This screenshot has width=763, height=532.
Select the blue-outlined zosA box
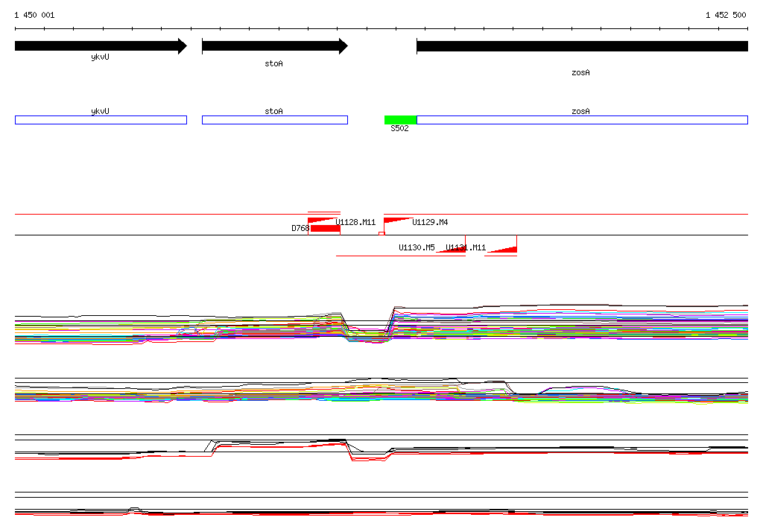[x=582, y=120]
